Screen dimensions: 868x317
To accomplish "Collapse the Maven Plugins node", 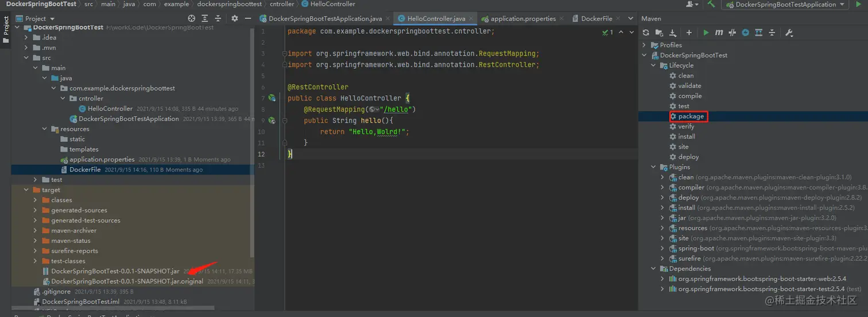I will pos(653,167).
